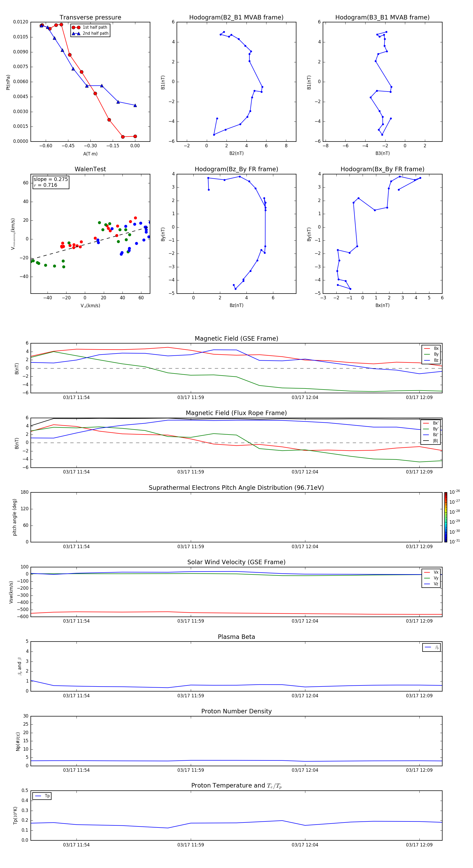This screenshot has width=473, height=868.
Task: Click the Vy legend entry in Solar Wind plot
Action: (x=431, y=578)
